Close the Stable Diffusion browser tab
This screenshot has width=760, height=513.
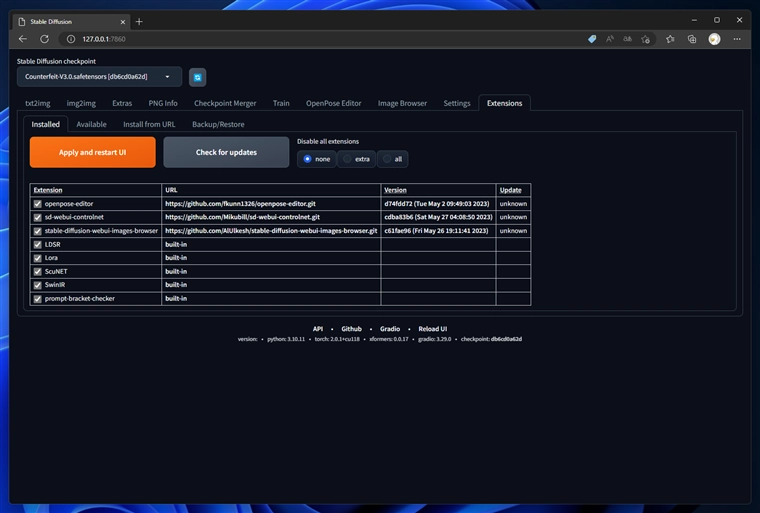123,22
